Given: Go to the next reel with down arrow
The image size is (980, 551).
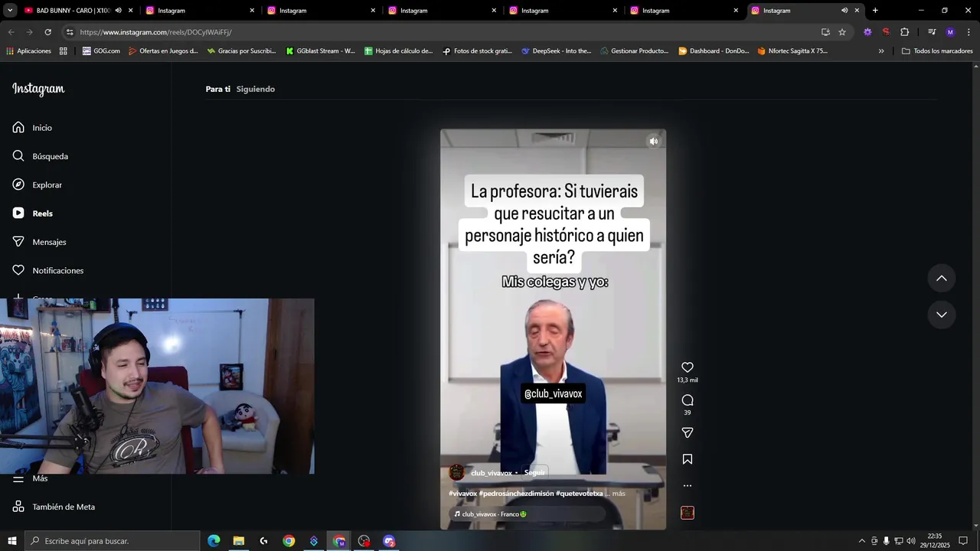Looking at the screenshot, I should (942, 315).
